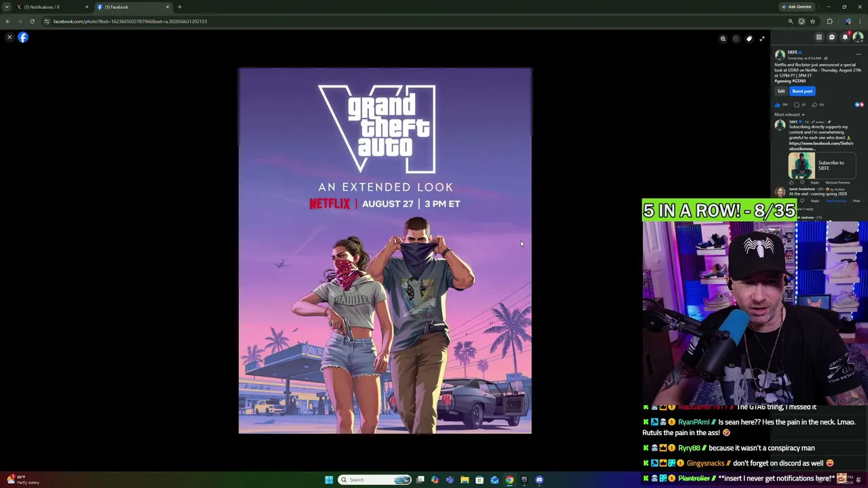Image resolution: width=868 pixels, height=488 pixels.
Task: Close the Notifications / X tab
Action: click(87, 7)
